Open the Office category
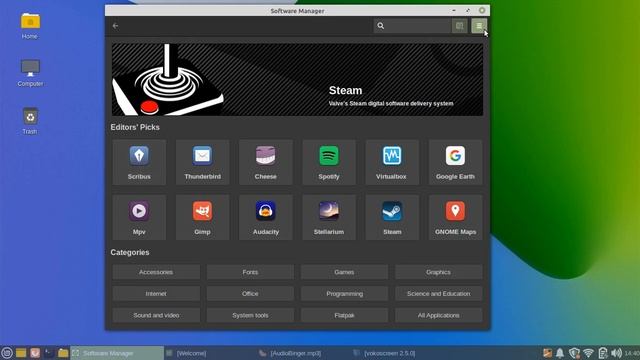The height and width of the screenshot is (360, 640). click(250, 294)
